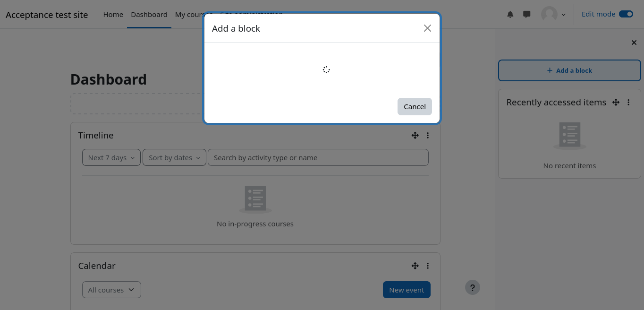Open Timeline block actions menu (three dots)
This screenshot has height=310, width=644.
tap(428, 136)
